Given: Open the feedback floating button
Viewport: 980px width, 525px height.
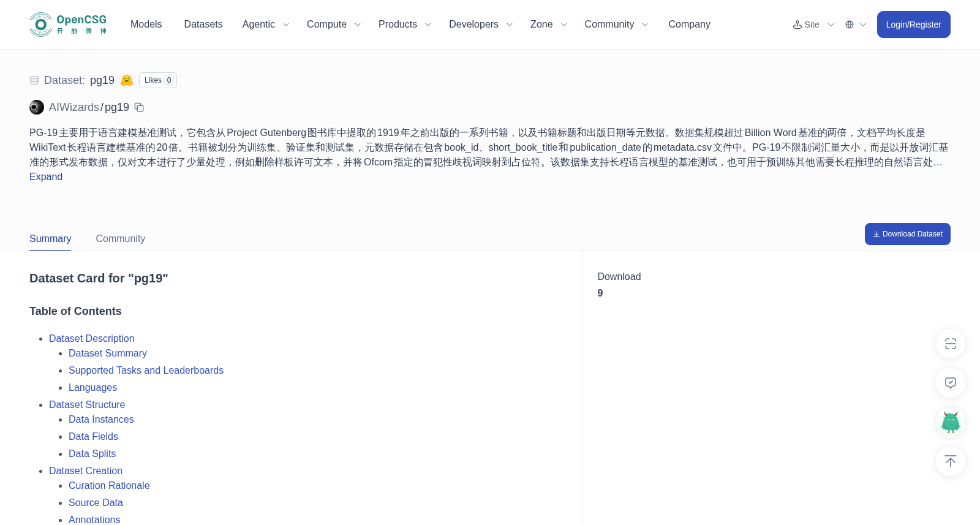Looking at the screenshot, I should [951, 383].
